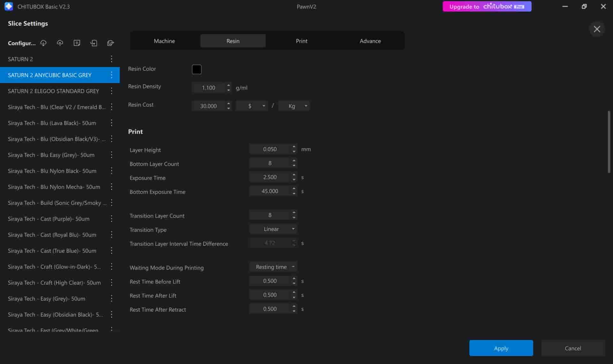Open options for Blu Easy (Grey) profile
The height and width of the screenshot is (364, 613).
pyautogui.click(x=111, y=155)
